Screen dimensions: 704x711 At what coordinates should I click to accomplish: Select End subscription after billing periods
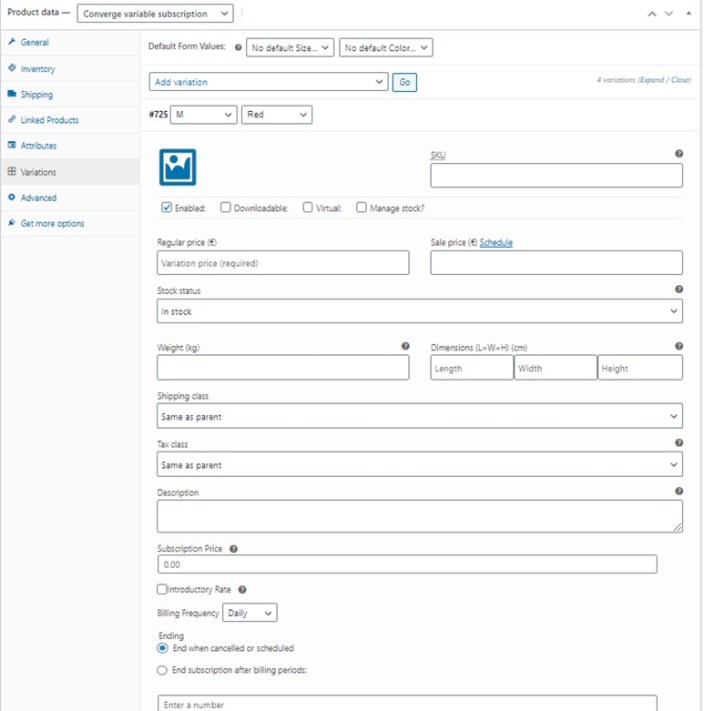click(162, 670)
